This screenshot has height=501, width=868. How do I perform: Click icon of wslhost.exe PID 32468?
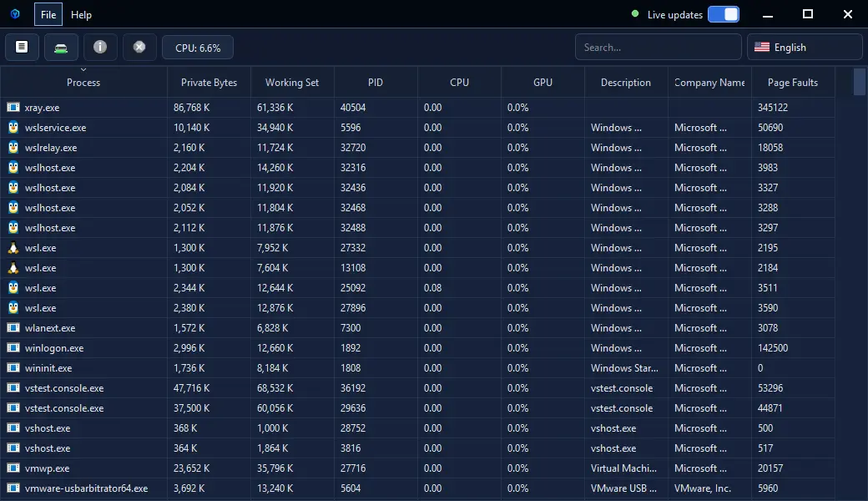tap(13, 208)
